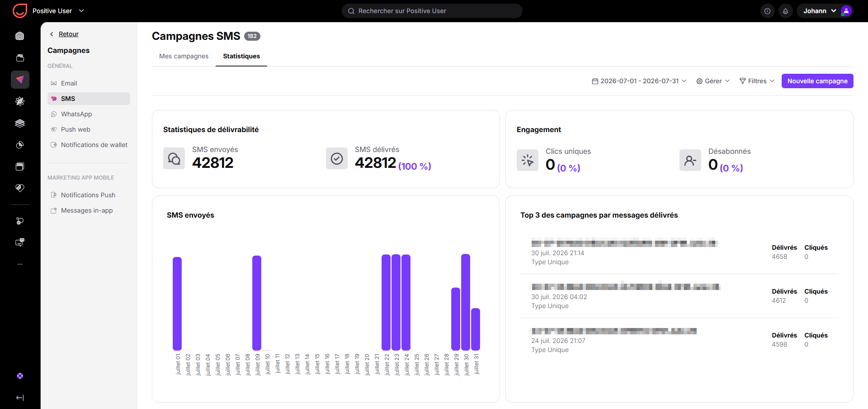This screenshot has height=409, width=868.
Task: Click the notification bell icon
Action: [785, 11]
